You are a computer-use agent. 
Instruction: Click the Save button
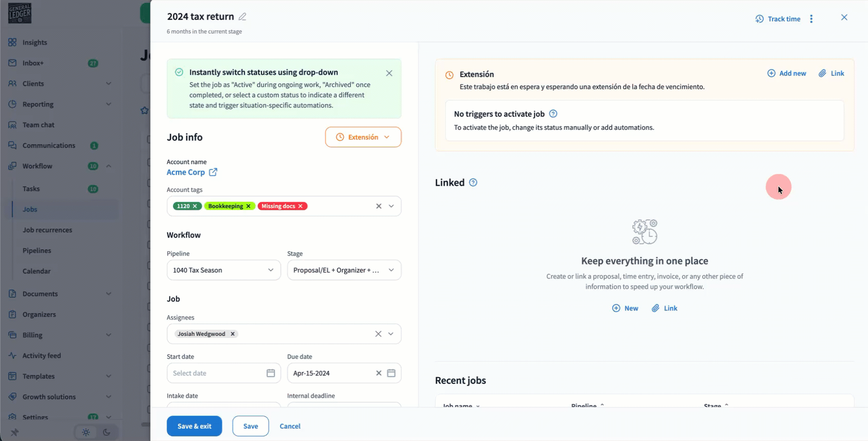pyautogui.click(x=251, y=426)
